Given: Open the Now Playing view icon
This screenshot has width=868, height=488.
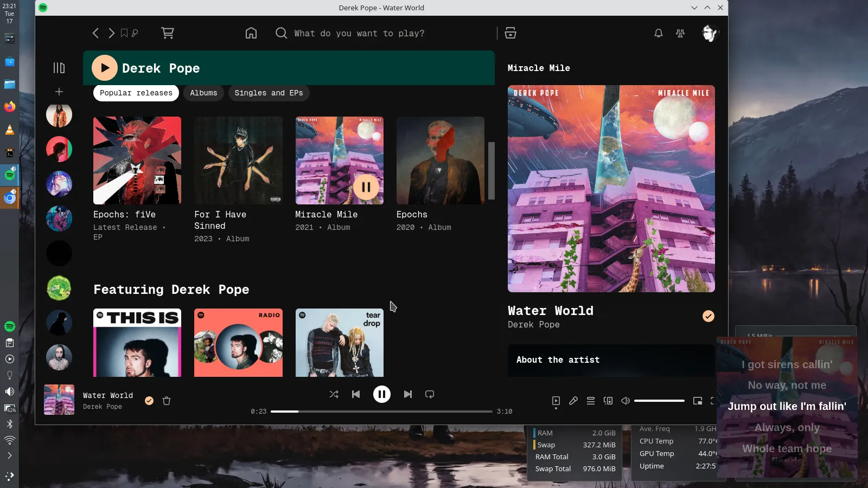Looking at the screenshot, I should click(x=556, y=401).
